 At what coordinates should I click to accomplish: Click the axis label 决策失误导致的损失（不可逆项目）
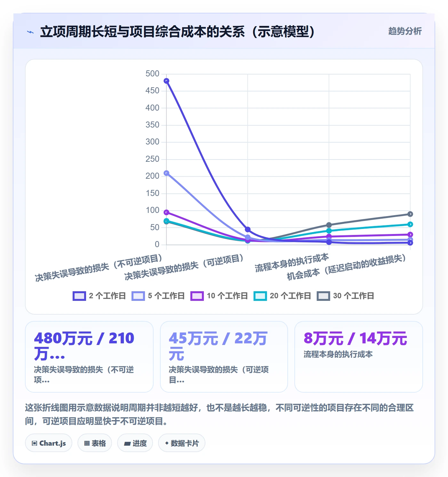tap(99, 268)
